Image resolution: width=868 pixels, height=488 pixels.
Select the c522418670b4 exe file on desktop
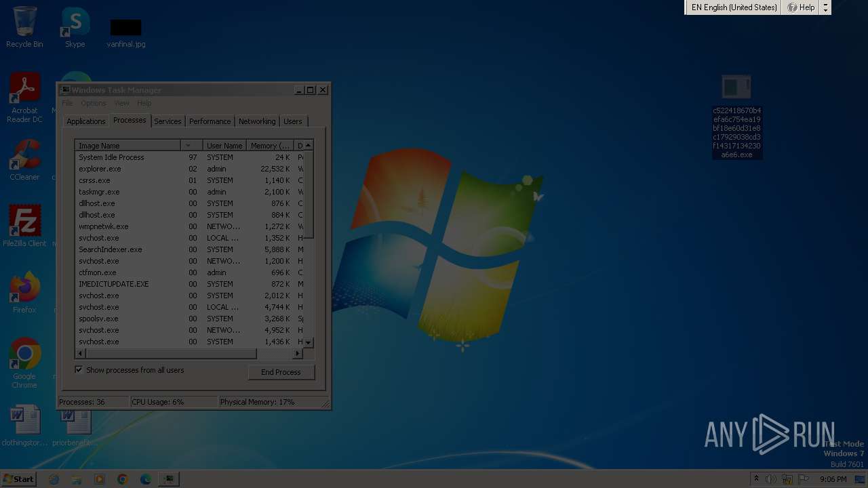736,117
